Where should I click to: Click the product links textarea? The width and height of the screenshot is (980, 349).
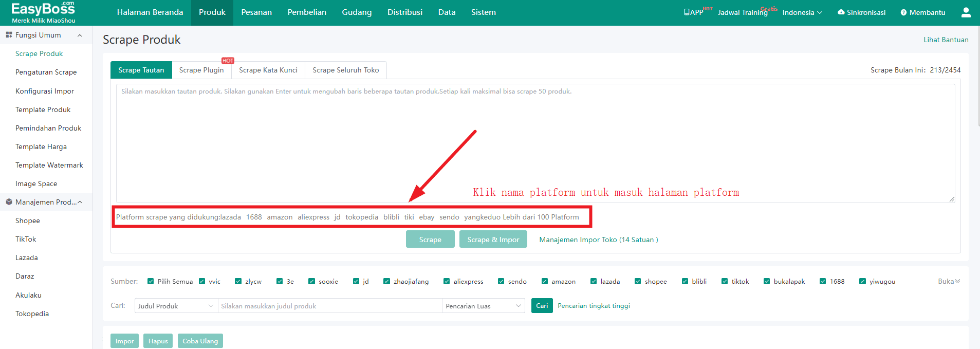point(535,143)
